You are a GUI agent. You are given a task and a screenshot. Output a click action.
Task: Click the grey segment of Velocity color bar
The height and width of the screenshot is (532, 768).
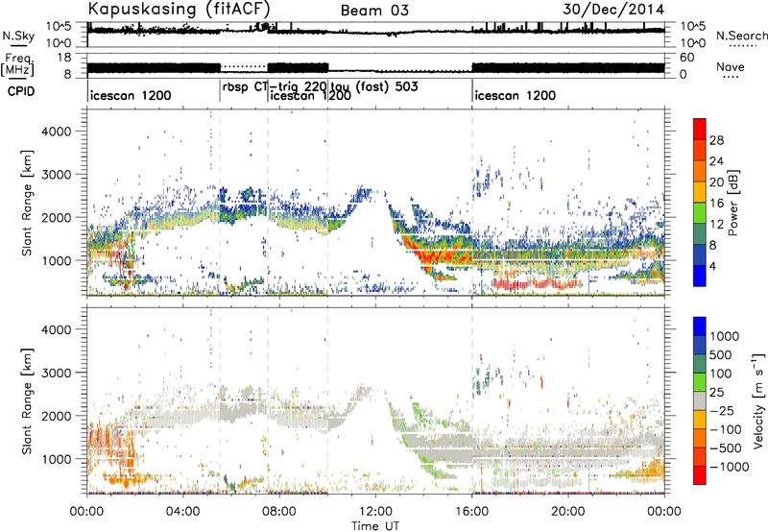pyautogui.click(x=700, y=400)
